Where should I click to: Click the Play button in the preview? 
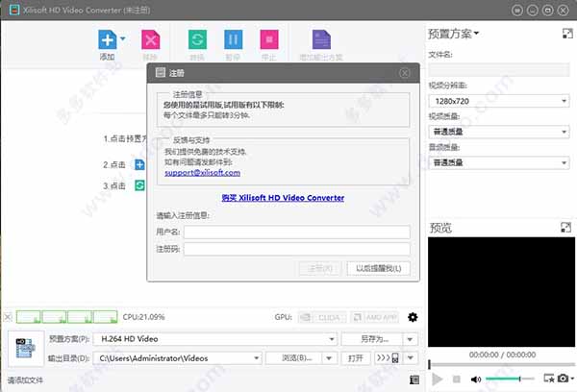tap(438, 379)
